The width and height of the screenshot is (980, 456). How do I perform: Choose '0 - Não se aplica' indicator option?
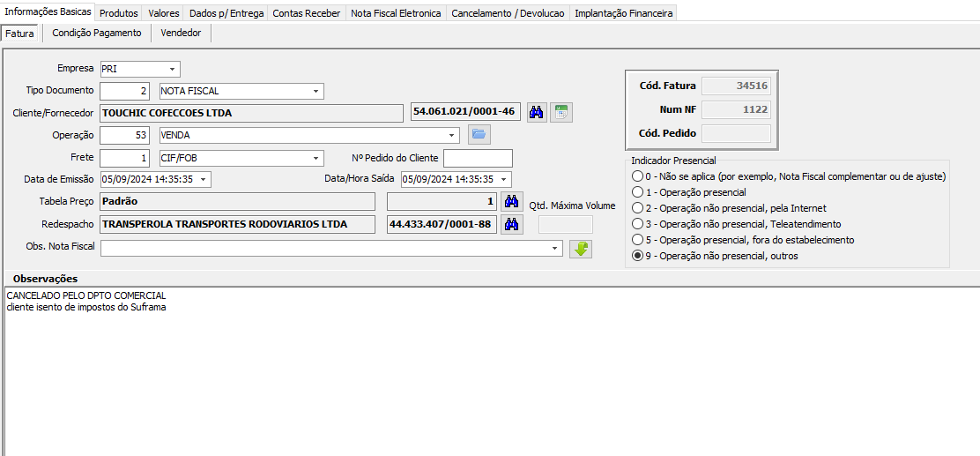(x=638, y=176)
